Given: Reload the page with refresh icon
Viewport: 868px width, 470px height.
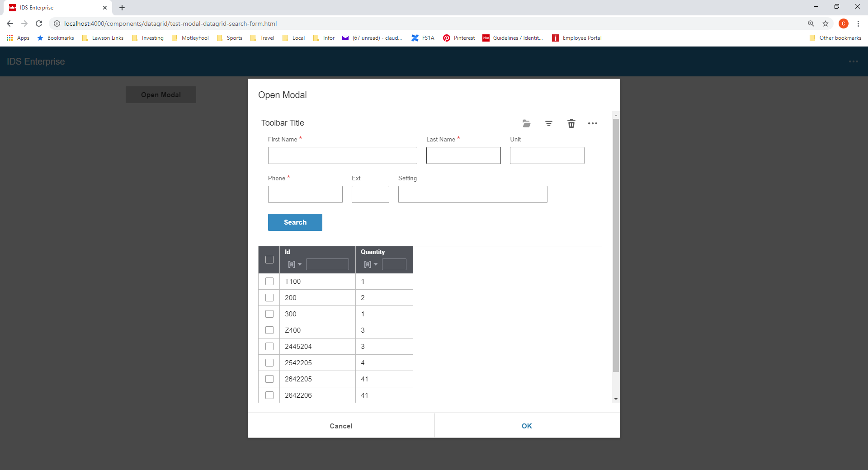Looking at the screenshot, I should pyautogui.click(x=39, y=23).
